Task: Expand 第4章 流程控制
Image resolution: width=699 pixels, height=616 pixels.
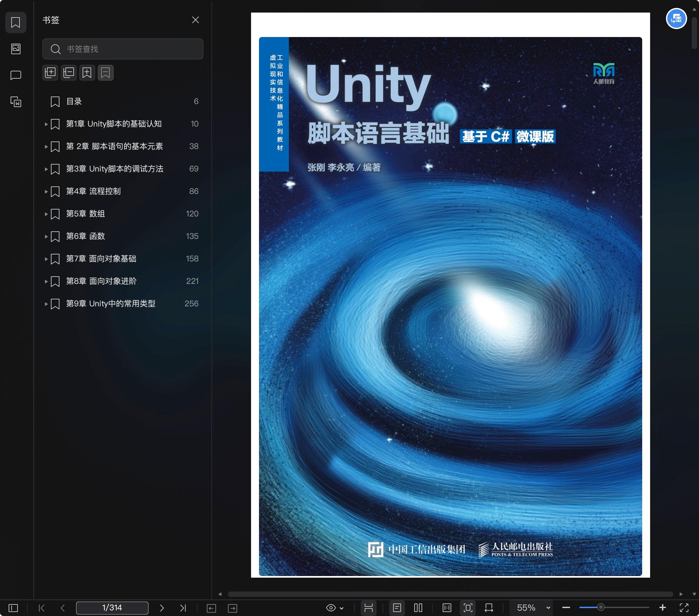Action: click(x=46, y=191)
